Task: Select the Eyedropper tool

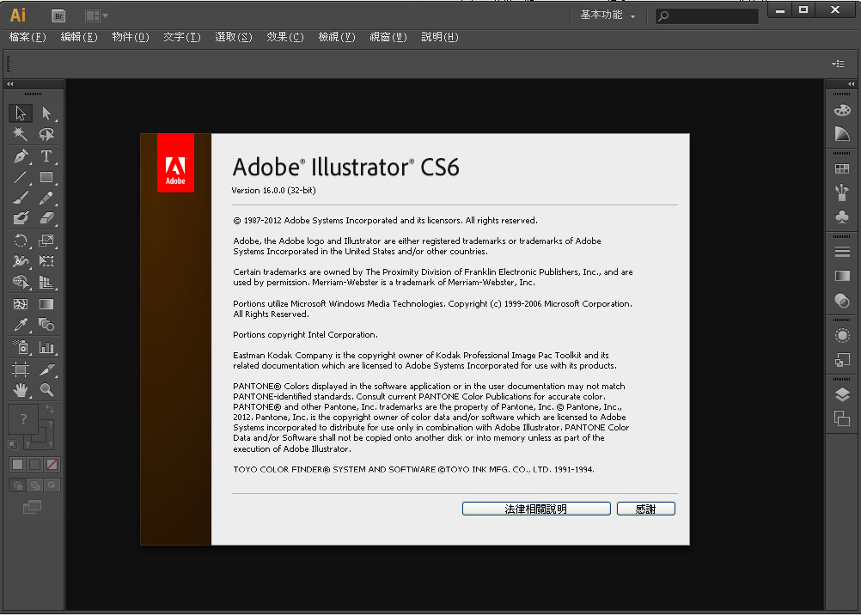Action: [x=21, y=325]
